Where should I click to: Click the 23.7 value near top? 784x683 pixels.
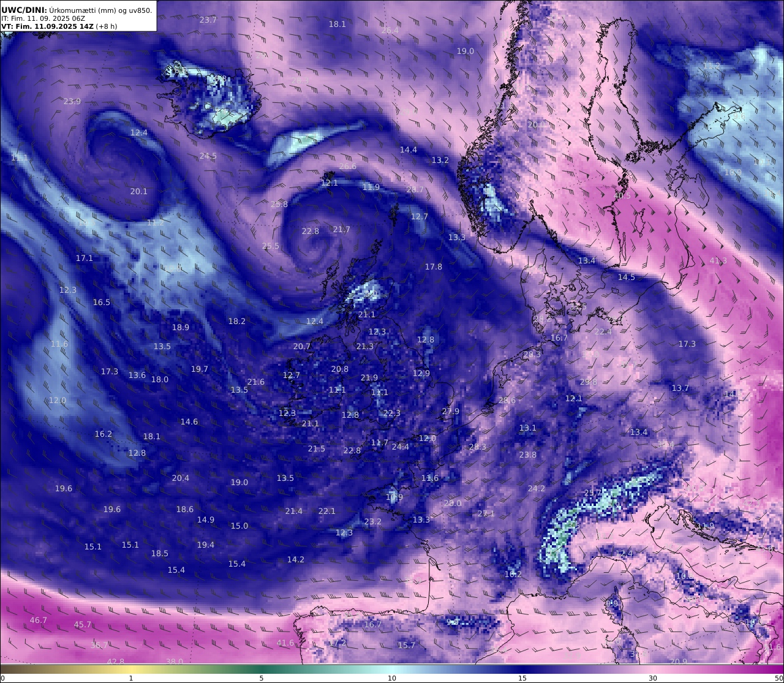pos(208,20)
